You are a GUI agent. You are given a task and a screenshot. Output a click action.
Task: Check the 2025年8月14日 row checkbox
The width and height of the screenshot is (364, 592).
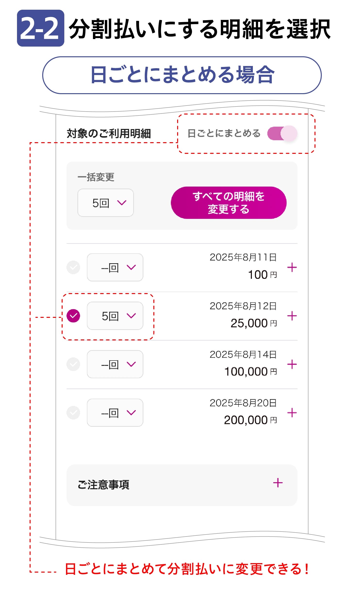[73, 364]
